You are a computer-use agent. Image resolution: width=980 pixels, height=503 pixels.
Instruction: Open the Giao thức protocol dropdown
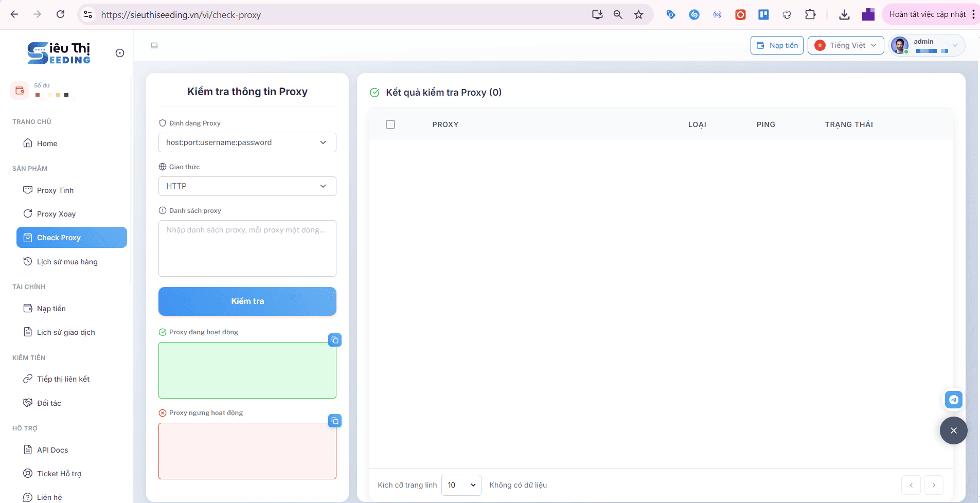[247, 186]
